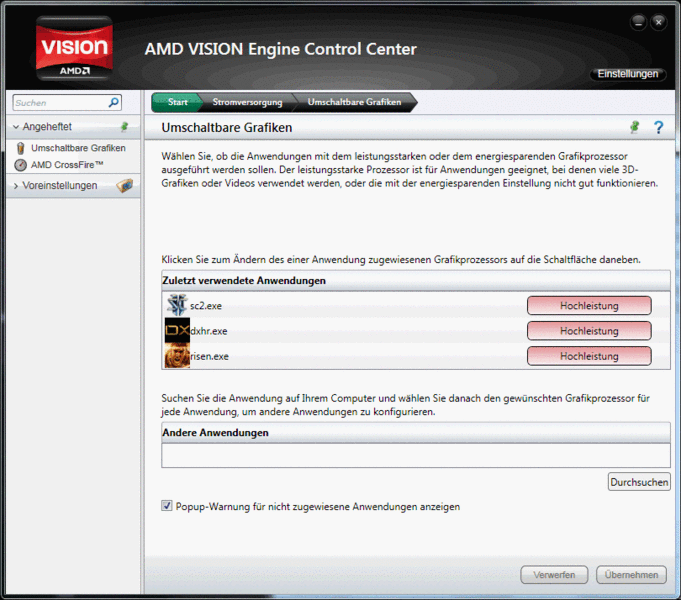The width and height of the screenshot is (681, 600).
Task: Click the Umschaltbare Grafiken page title
Action: 227,128
